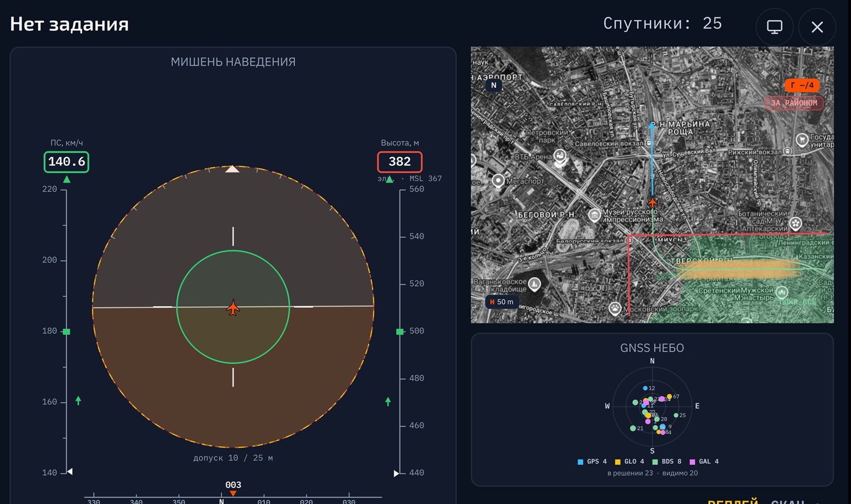
Task: Select the altitude value 382 box
Action: tap(399, 162)
